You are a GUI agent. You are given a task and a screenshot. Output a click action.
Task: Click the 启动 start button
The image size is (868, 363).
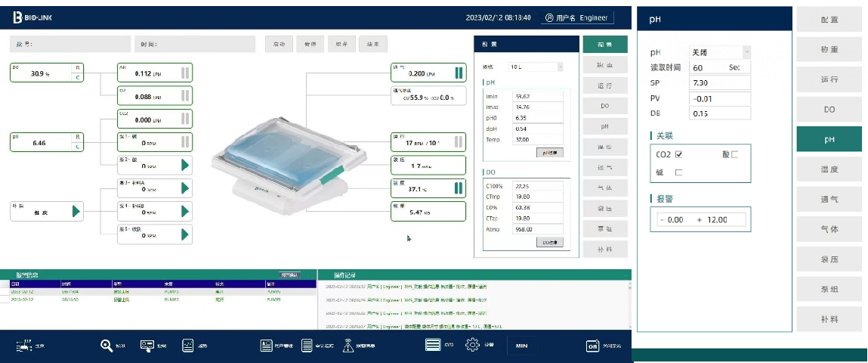[x=280, y=44]
